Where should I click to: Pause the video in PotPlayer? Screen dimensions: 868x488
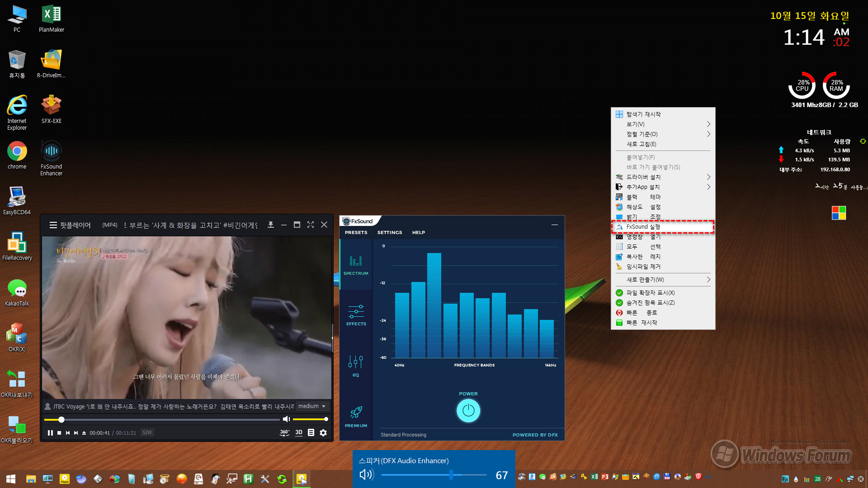pos(50,433)
